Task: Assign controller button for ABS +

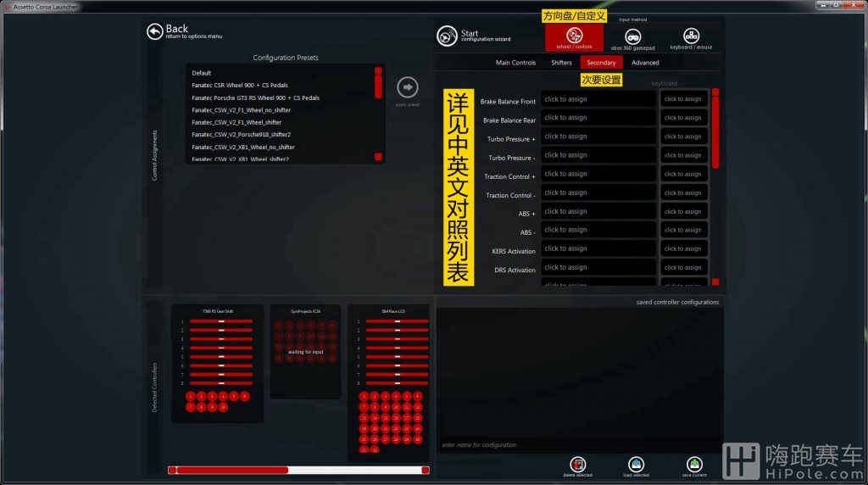Action: tap(598, 211)
